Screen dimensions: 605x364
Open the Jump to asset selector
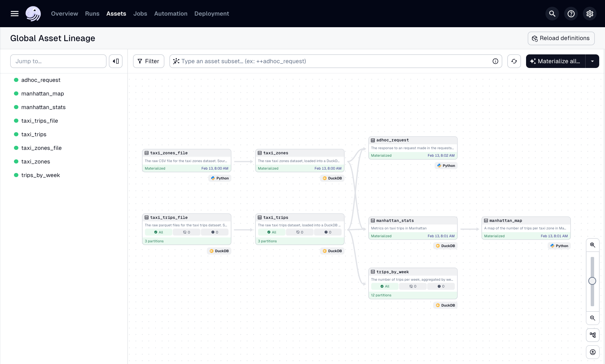(x=58, y=61)
